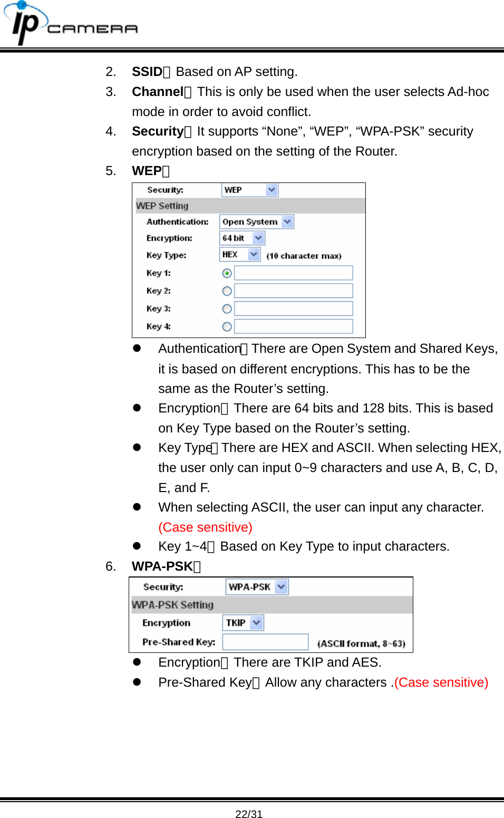Click the bold 'WPA-PSK' list heading

coord(162,566)
